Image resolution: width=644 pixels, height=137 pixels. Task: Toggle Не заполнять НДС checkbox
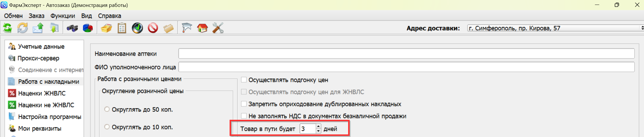244,116
